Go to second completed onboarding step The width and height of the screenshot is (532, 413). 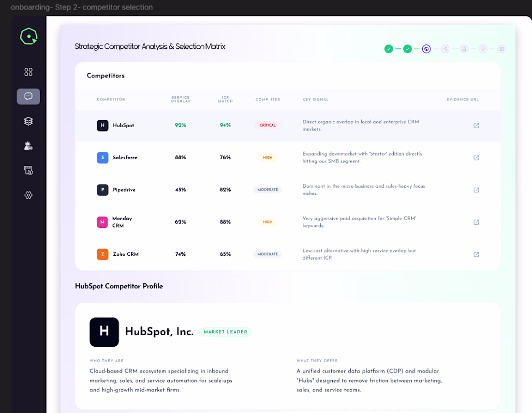click(408, 49)
